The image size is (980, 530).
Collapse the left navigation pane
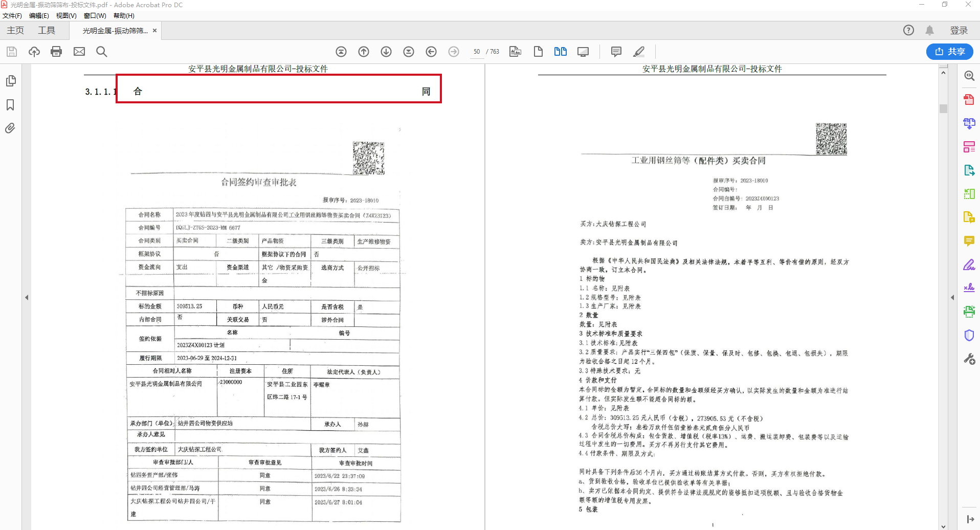point(27,297)
